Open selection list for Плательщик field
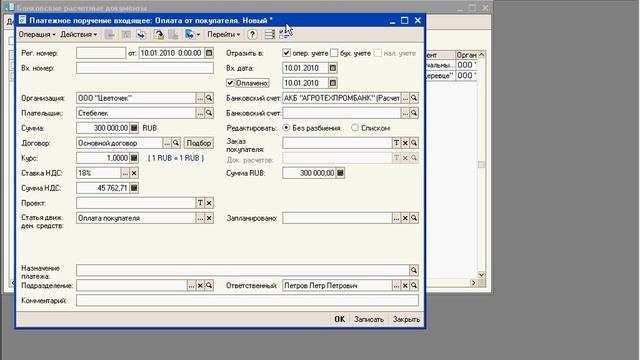The height and width of the screenshot is (360, 640). point(200,113)
